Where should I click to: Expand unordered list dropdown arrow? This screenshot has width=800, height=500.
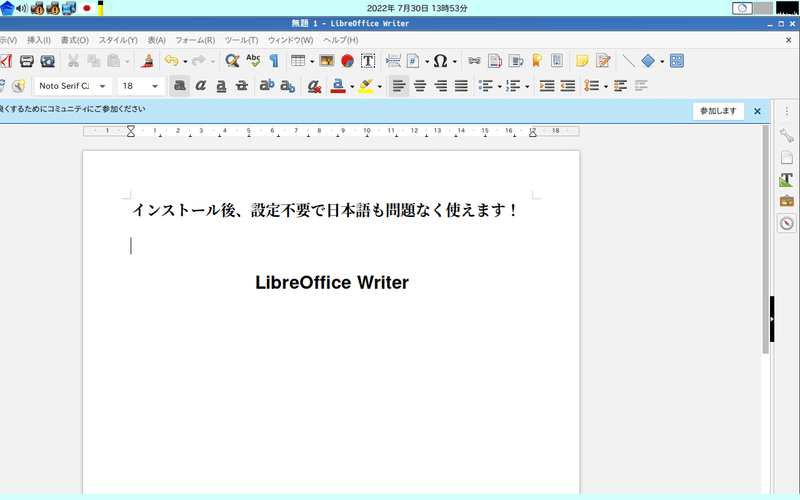click(x=499, y=86)
